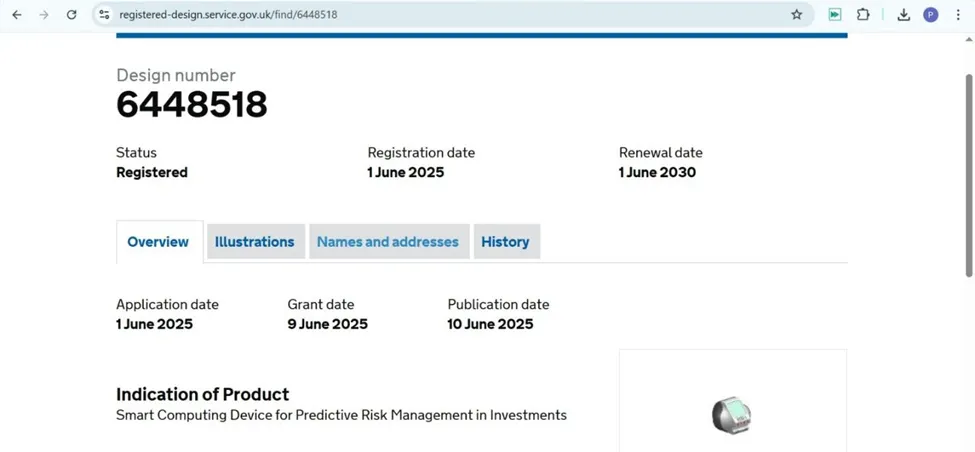Open the Chrome profile avatar
Screen dimensions: 975x452
click(931, 15)
